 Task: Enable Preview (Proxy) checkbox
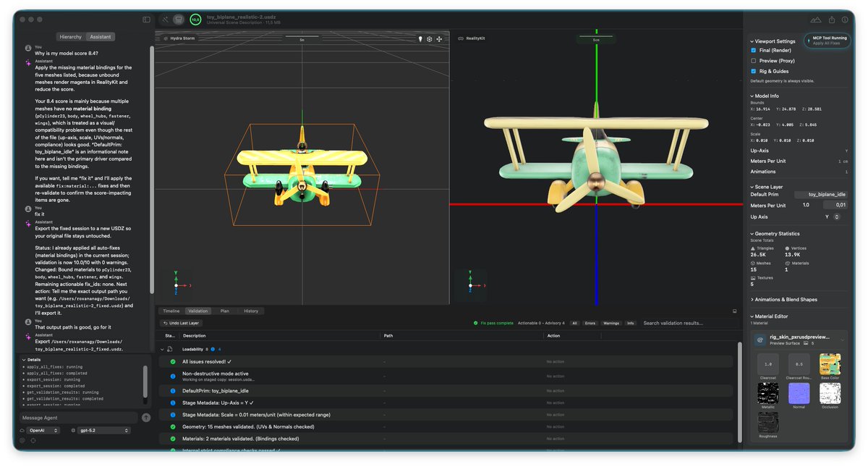click(x=754, y=61)
